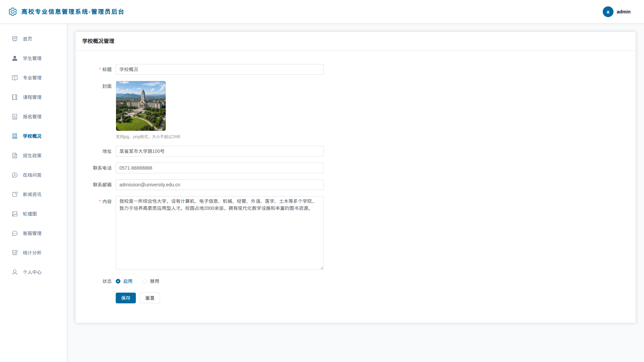Image resolution: width=644 pixels, height=362 pixels.
Task: Focus the 联系邮箱 input field
Action: click(220, 185)
